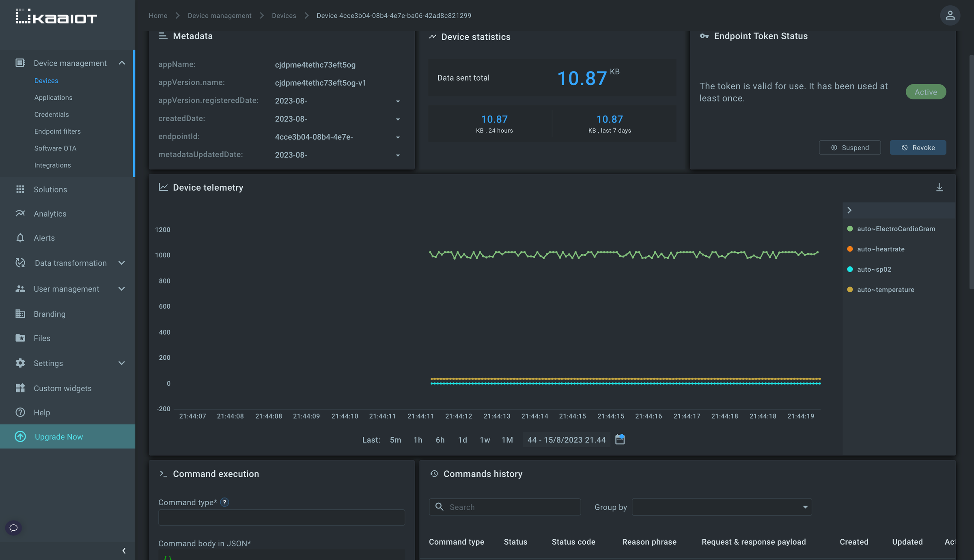
Task: Click the Commands history Search field
Action: (x=505, y=507)
